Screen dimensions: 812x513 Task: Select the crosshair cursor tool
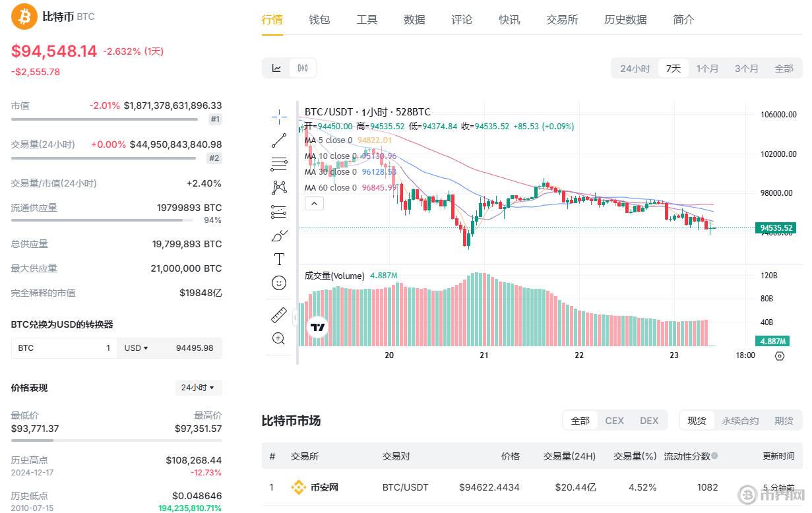click(279, 117)
